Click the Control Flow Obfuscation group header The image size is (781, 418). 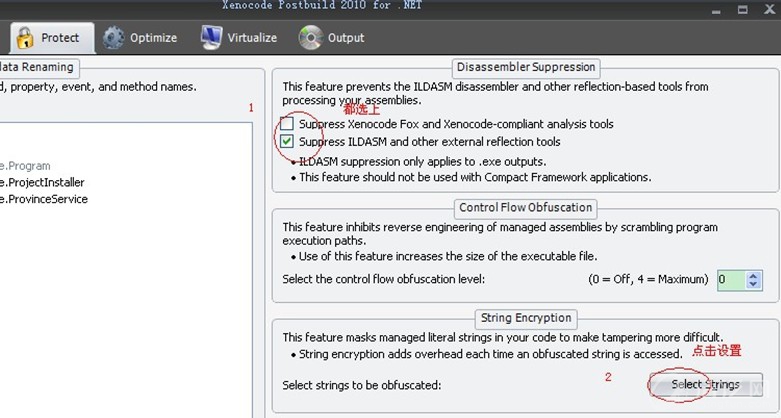point(525,208)
